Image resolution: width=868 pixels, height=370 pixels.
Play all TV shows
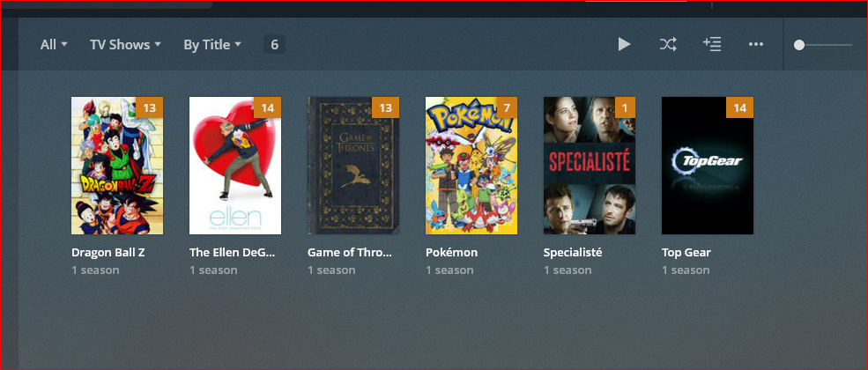(x=624, y=44)
